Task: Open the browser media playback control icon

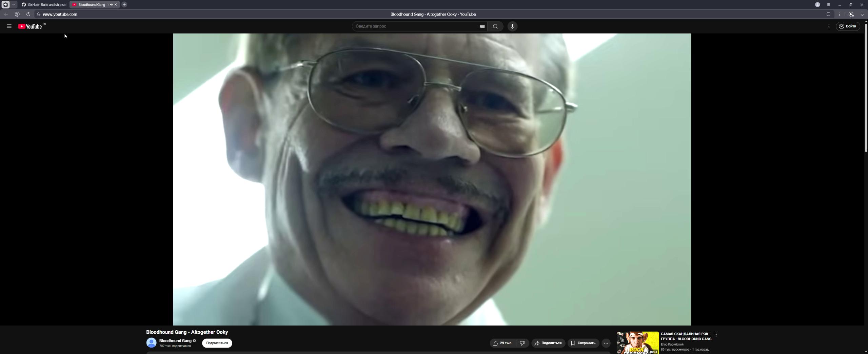Action: [851, 14]
